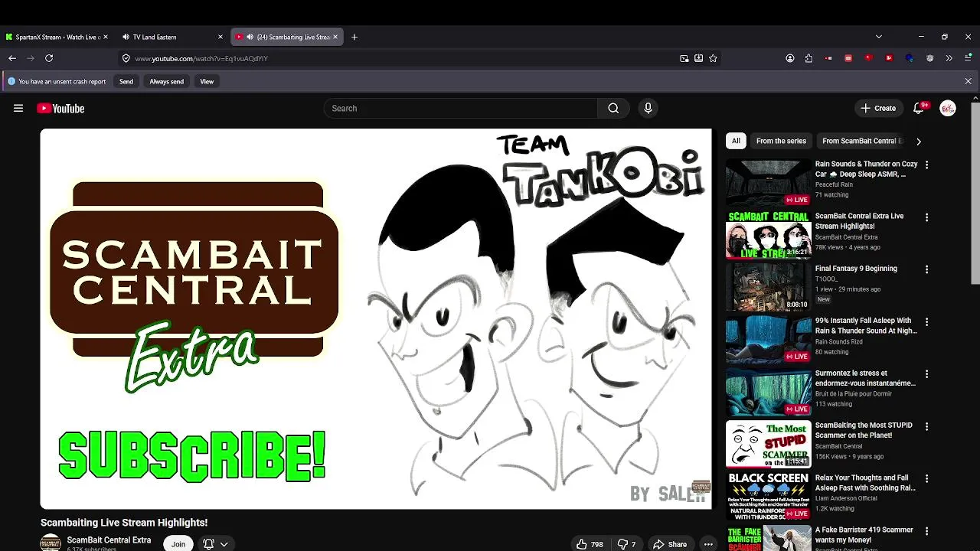Open 99% Instantly Fall Asleep video title

pyautogui.click(x=866, y=326)
